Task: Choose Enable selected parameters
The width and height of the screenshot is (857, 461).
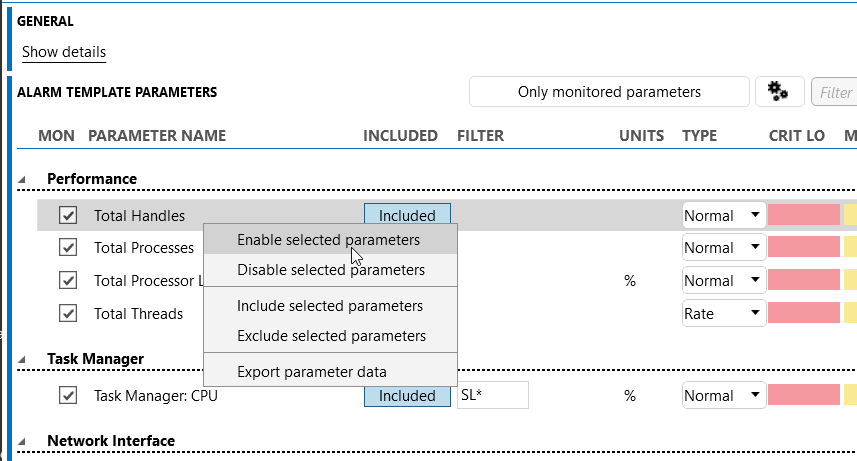Action: tap(330, 240)
